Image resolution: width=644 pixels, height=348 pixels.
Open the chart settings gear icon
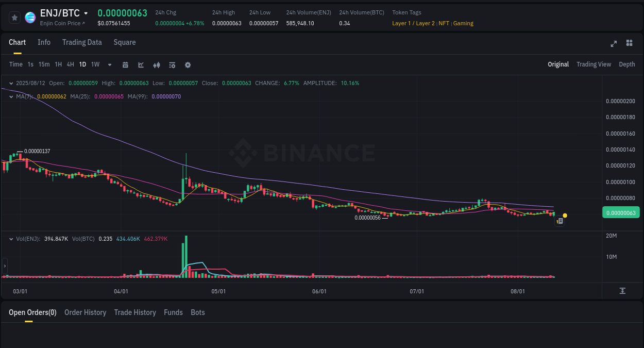point(188,64)
